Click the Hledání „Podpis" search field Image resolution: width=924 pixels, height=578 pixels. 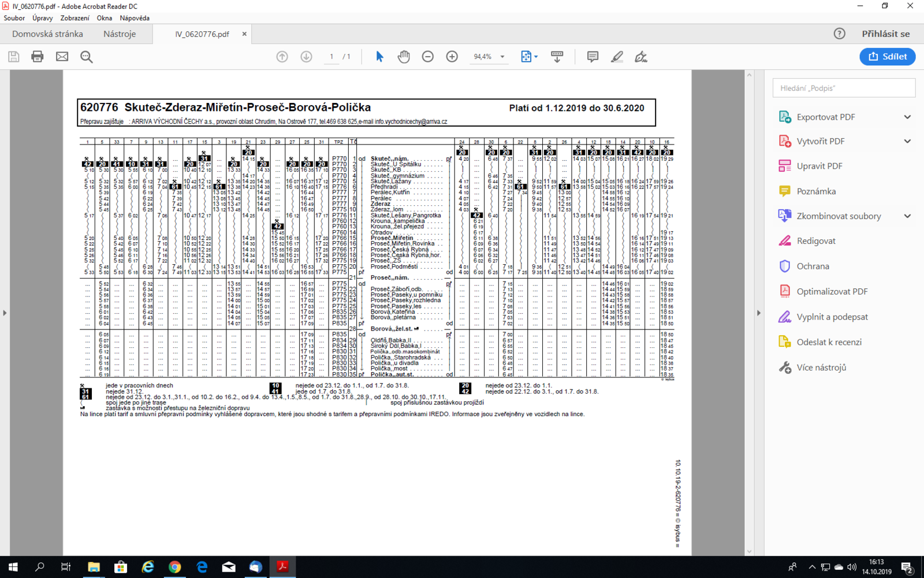(844, 88)
